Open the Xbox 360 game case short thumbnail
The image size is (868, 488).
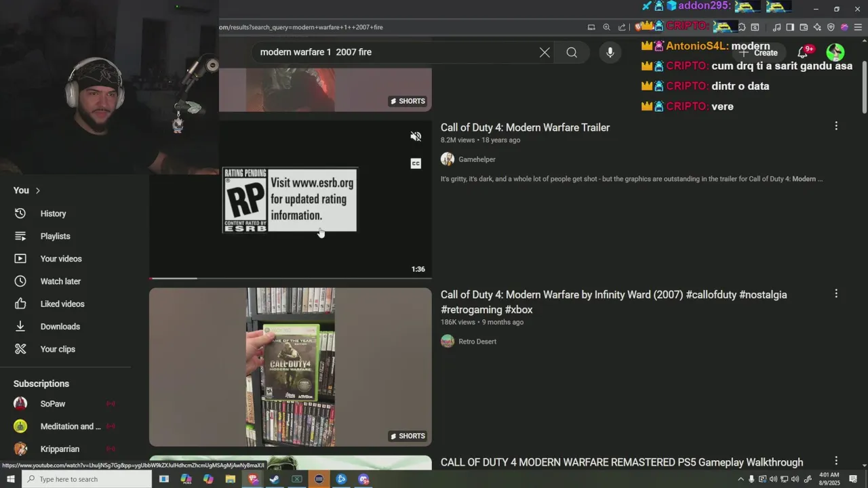(x=290, y=367)
